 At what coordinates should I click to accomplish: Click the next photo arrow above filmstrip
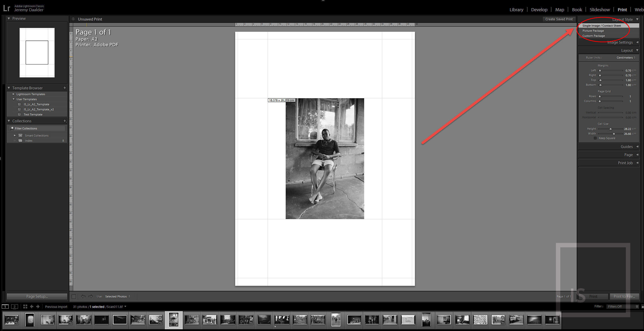pyautogui.click(x=38, y=307)
